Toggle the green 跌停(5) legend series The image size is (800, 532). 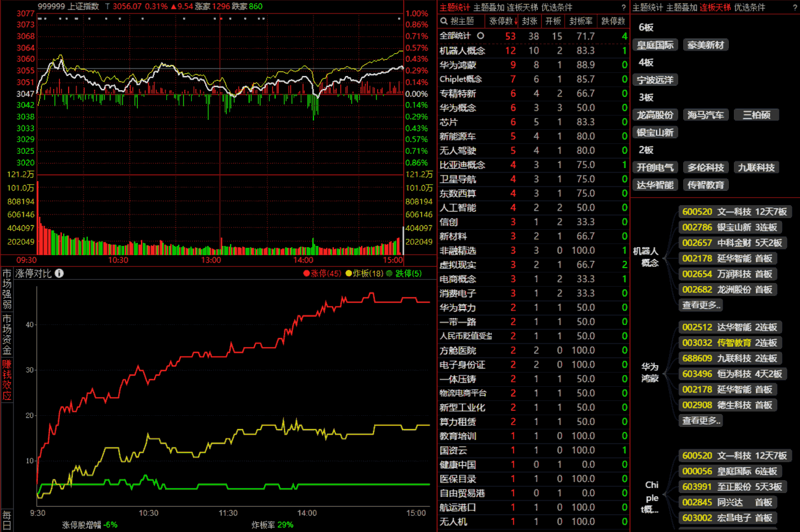[x=404, y=273]
